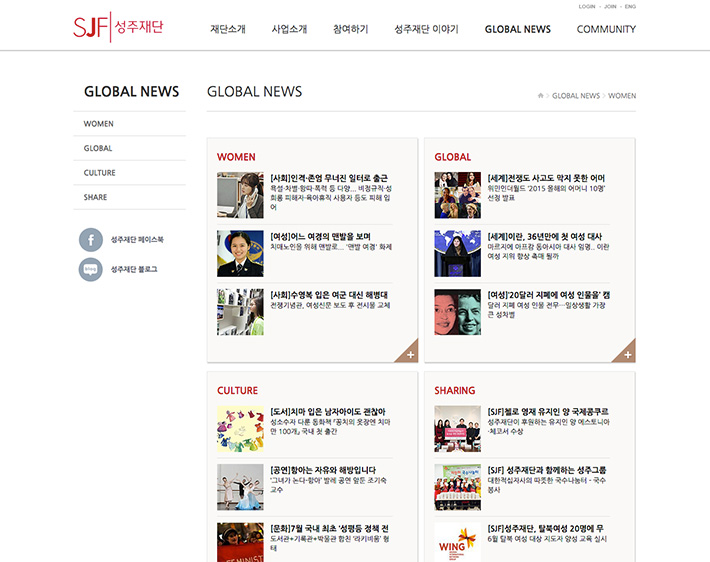Viewport: 710px width, 562px height.
Task: Open the 성주재단 Facebook page icon
Action: [91, 240]
